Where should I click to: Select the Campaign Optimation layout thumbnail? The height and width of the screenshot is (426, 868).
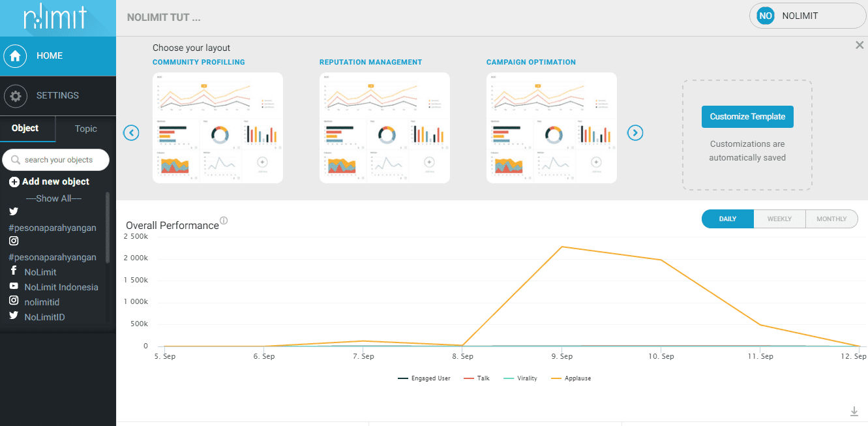[x=552, y=128]
